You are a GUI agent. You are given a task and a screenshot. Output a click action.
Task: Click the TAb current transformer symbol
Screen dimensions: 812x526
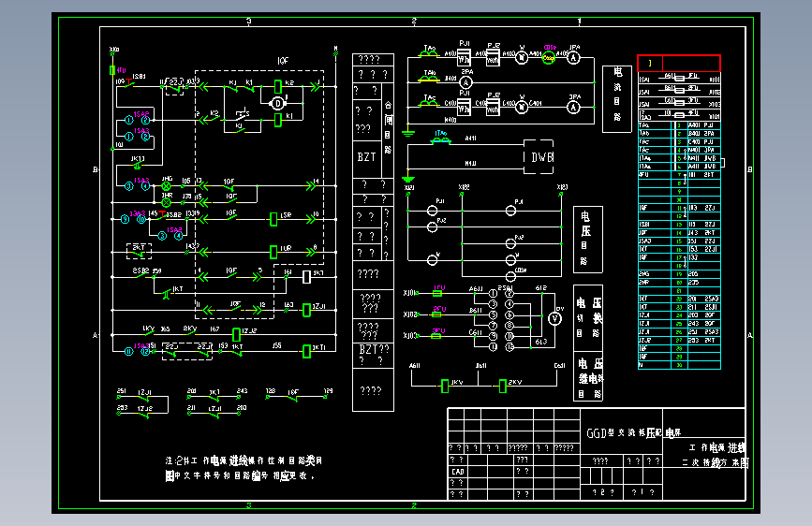tap(428, 77)
